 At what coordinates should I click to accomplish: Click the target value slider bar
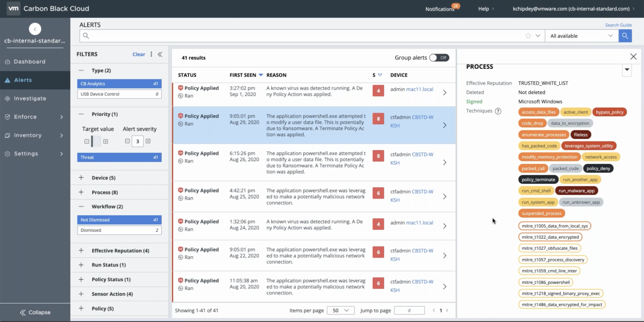pyautogui.click(x=96, y=141)
